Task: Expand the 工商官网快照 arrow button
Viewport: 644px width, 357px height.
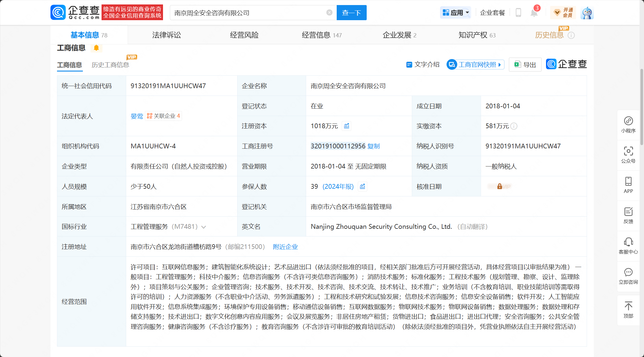Action: tap(500, 65)
